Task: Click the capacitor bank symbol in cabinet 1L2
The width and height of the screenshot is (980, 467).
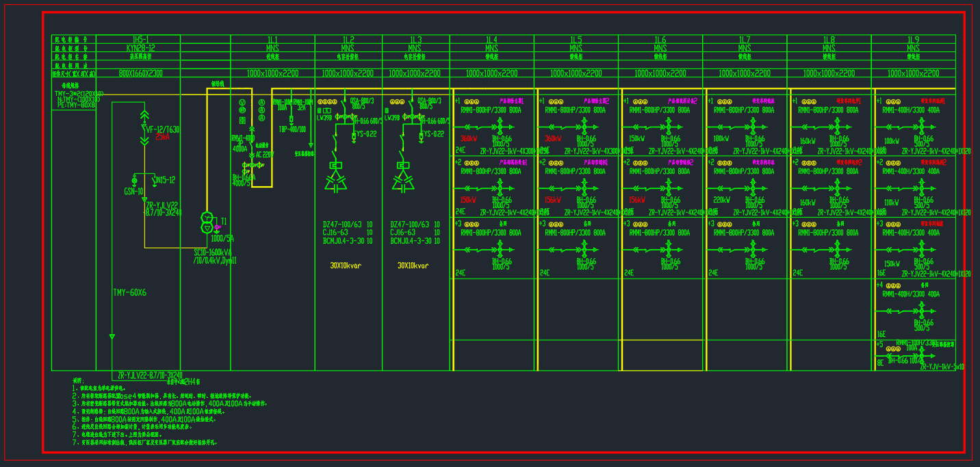Action: (x=335, y=180)
